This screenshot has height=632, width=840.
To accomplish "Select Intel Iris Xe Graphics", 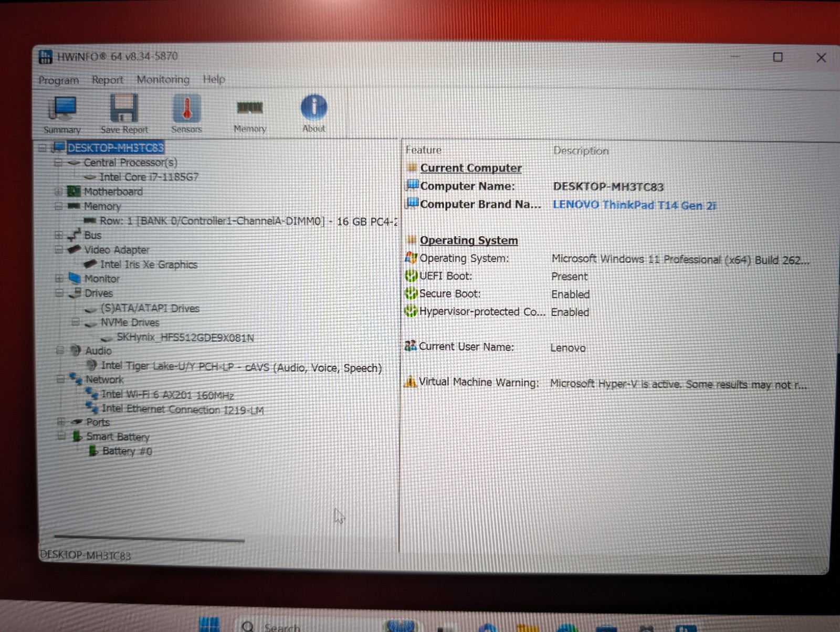I will tap(149, 264).
